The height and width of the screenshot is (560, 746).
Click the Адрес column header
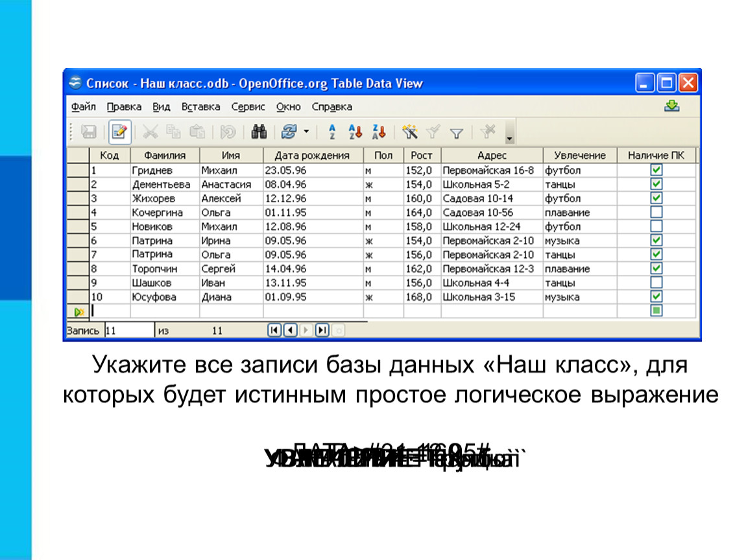(492, 156)
